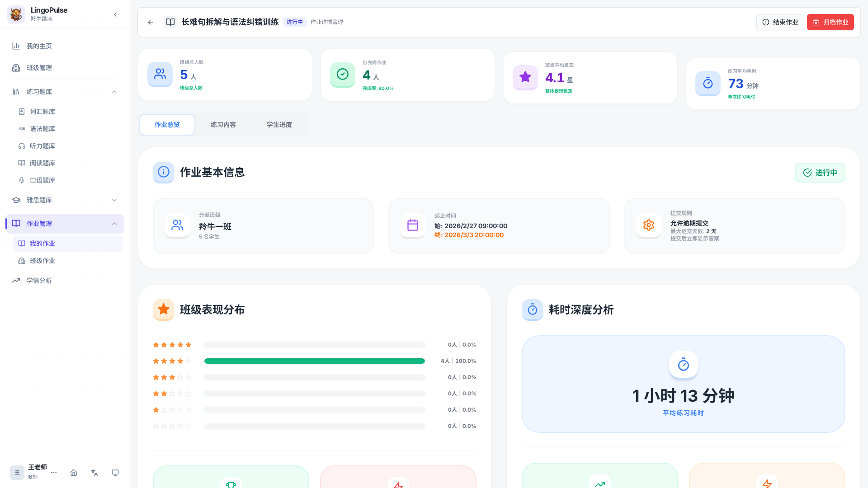Click the book icon beside the assignment title
868x488 pixels.
(x=170, y=22)
